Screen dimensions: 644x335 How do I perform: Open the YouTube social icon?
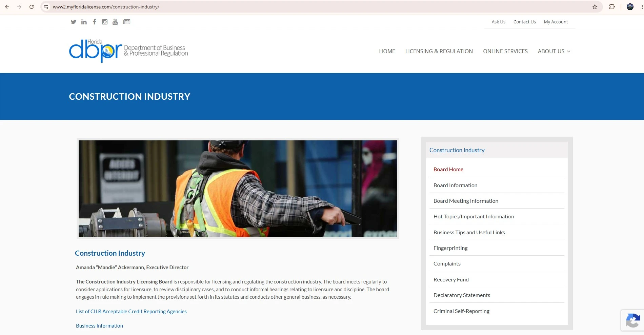pyautogui.click(x=115, y=22)
